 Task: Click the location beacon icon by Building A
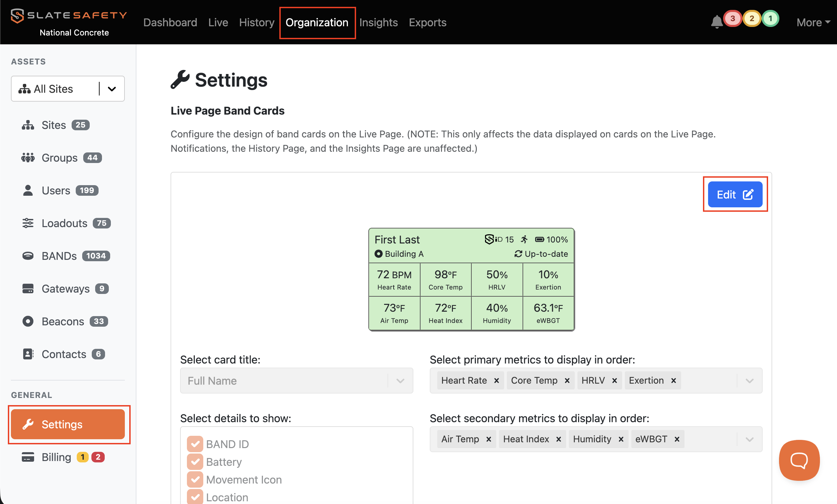pyautogui.click(x=379, y=254)
